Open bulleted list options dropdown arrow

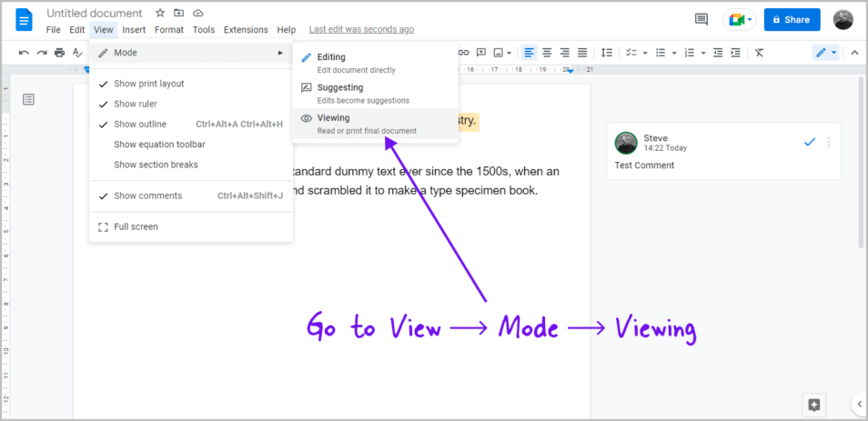pyautogui.click(x=674, y=53)
